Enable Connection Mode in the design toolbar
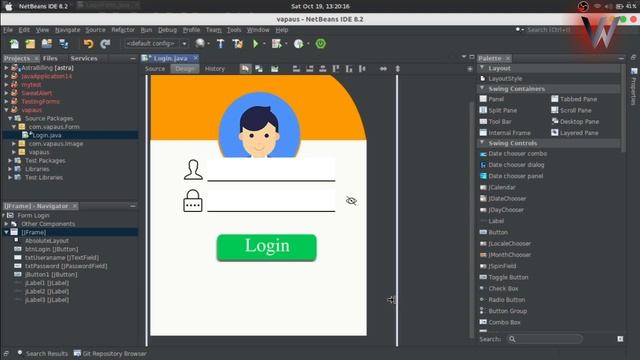This screenshot has width=640, height=360. (x=259, y=69)
